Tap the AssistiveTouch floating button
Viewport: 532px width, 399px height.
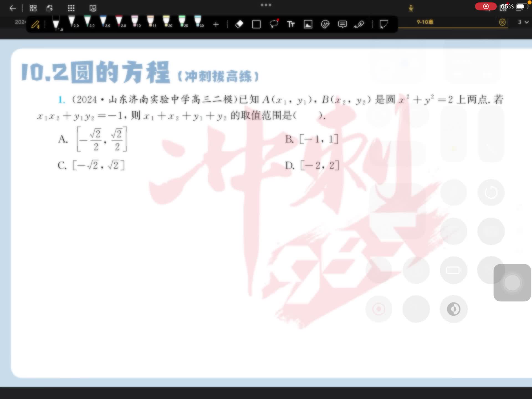click(x=512, y=283)
